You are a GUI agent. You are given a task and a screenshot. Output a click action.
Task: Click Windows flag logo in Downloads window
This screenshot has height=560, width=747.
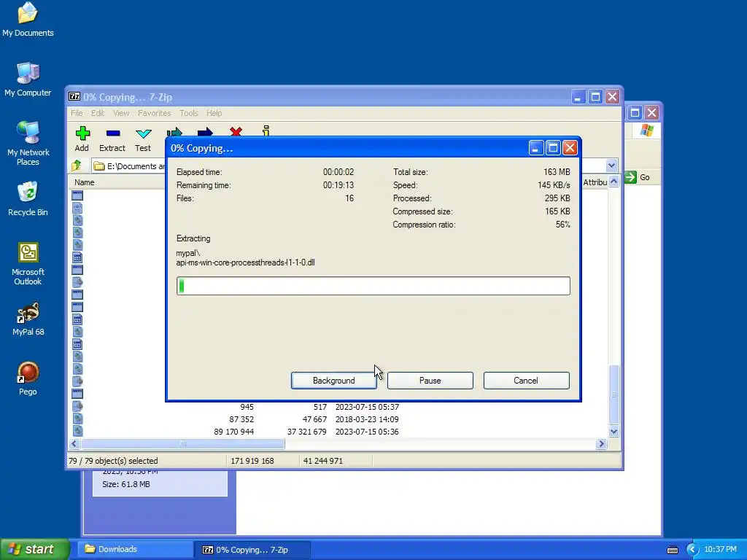point(647,130)
